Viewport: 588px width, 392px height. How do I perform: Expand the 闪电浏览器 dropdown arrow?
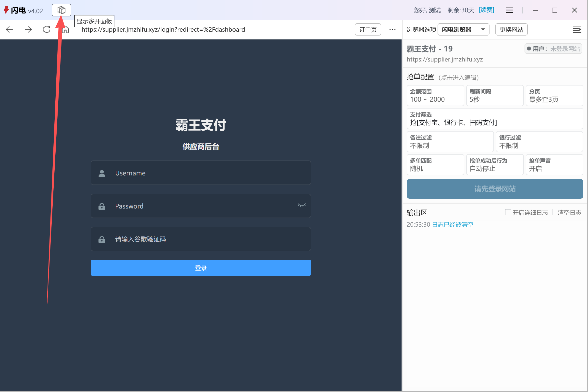pyautogui.click(x=483, y=29)
